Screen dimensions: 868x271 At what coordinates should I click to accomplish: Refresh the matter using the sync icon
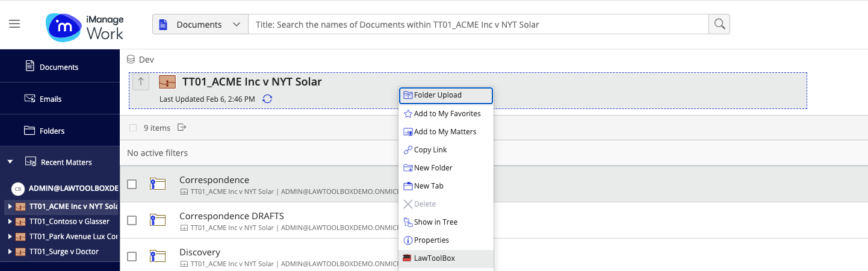coord(267,99)
